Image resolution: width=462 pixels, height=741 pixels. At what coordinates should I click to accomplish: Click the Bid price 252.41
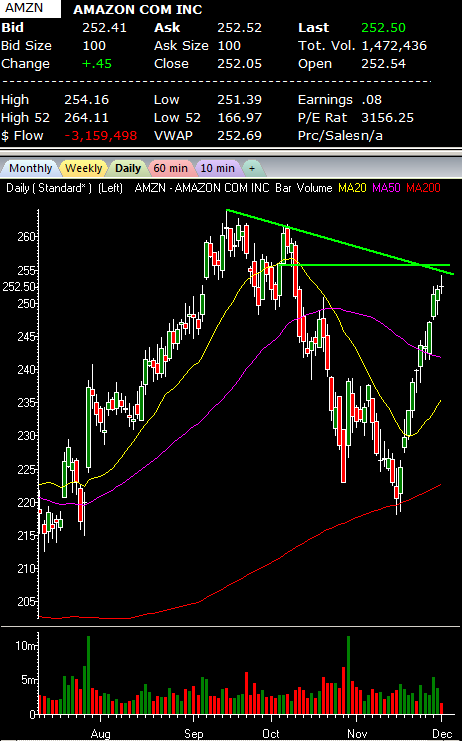pyautogui.click(x=104, y=27)
